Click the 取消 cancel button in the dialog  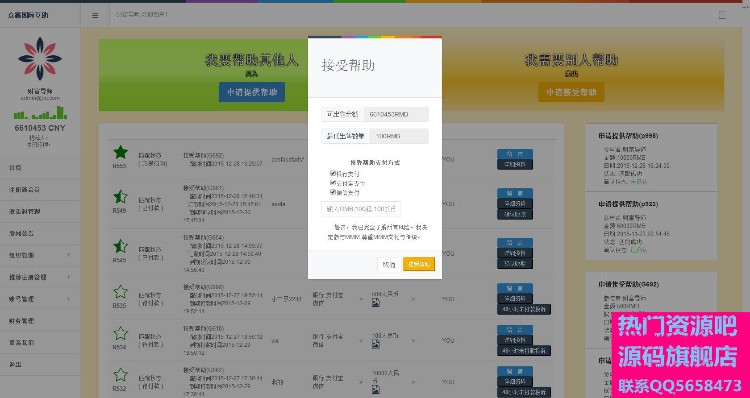click(x=389, y=265)
